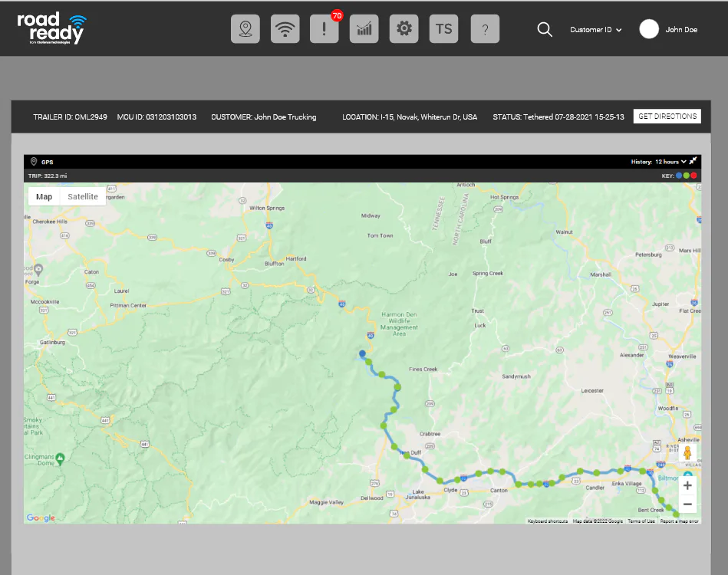Click the LOCATION: I-15, Novak text
This screenshot has height=575, width=728.
click(x=410, y=117)
